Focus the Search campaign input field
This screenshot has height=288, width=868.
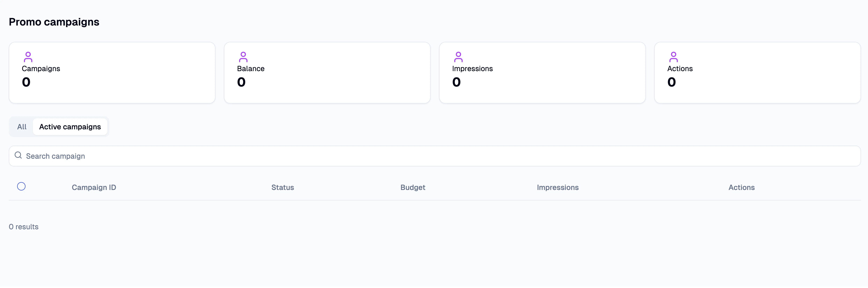pyautogui.click(x=435, y=156)
